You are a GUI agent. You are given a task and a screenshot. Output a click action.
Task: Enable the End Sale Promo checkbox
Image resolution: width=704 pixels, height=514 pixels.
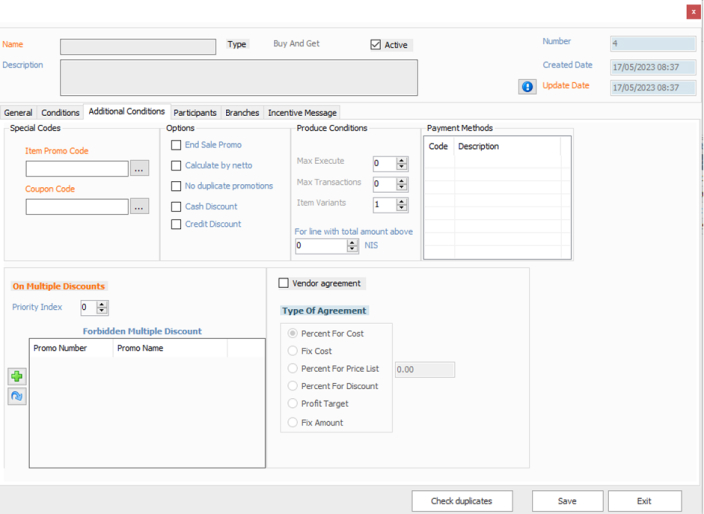176,145
